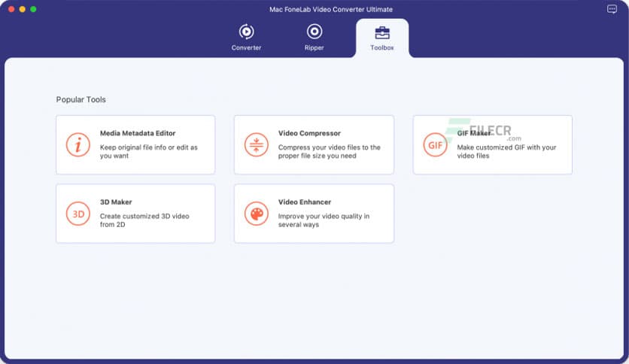Click the Video Enhancer palette icon
Screen dimensions: 629x364
256,214
